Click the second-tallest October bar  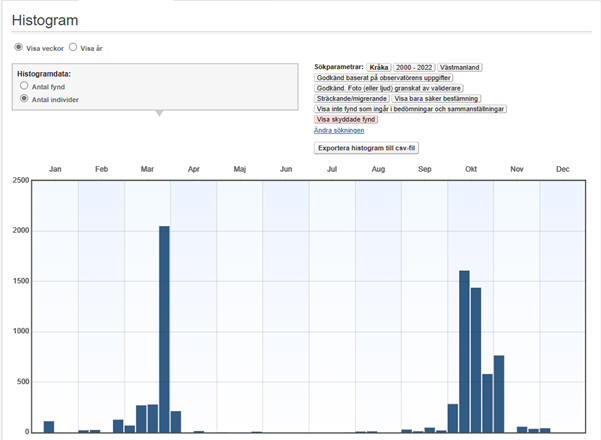pyautogui.click(x=476, y=360)
